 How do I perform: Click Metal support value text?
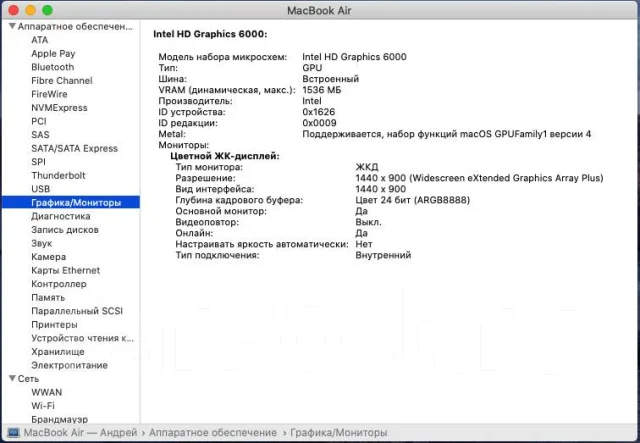(447, 134)
